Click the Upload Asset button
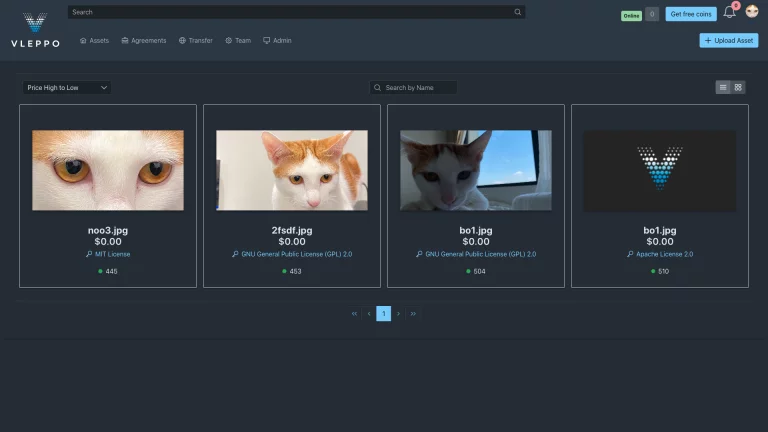The height and width of the screenshot is (432, 768). click(728, 41)
